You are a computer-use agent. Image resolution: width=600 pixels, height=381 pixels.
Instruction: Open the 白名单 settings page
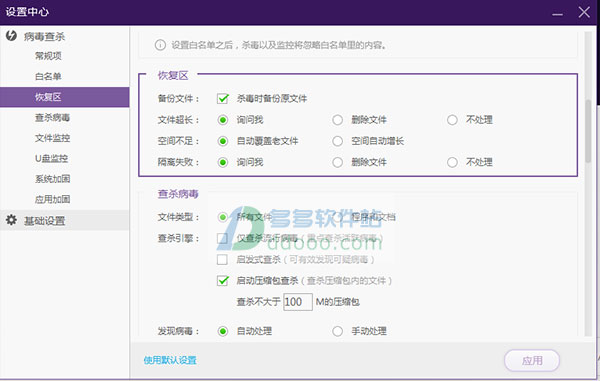[48, 77]
